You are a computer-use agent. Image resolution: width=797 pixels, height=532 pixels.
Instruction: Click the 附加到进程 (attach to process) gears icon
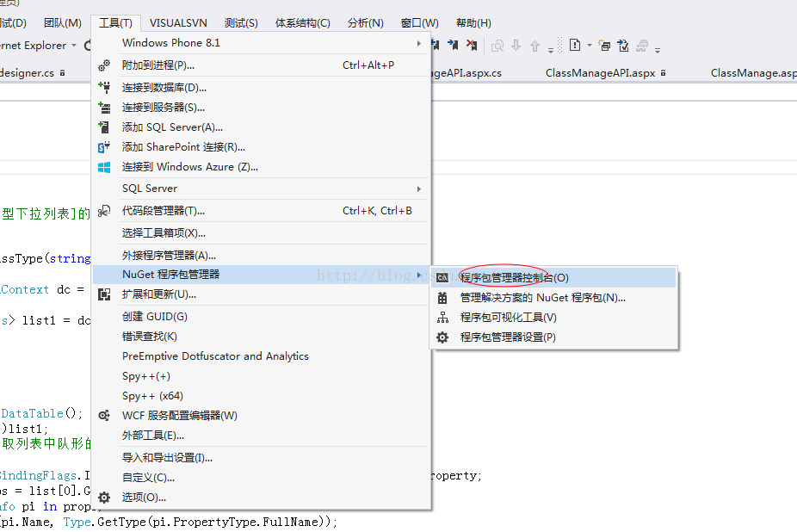click(x=104, y=65)
